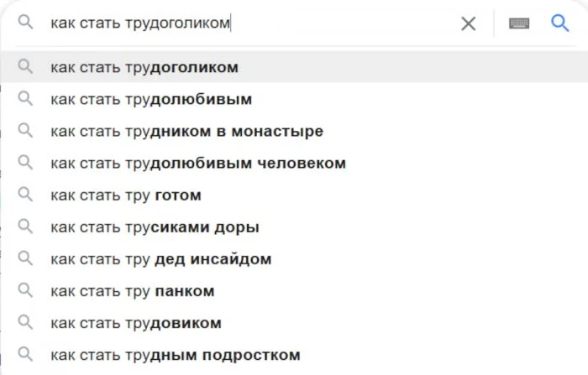Pick 'как стать трудным подростком' suggestion
Viewport: 588px width, 375px height.
[x=294, y=354]
